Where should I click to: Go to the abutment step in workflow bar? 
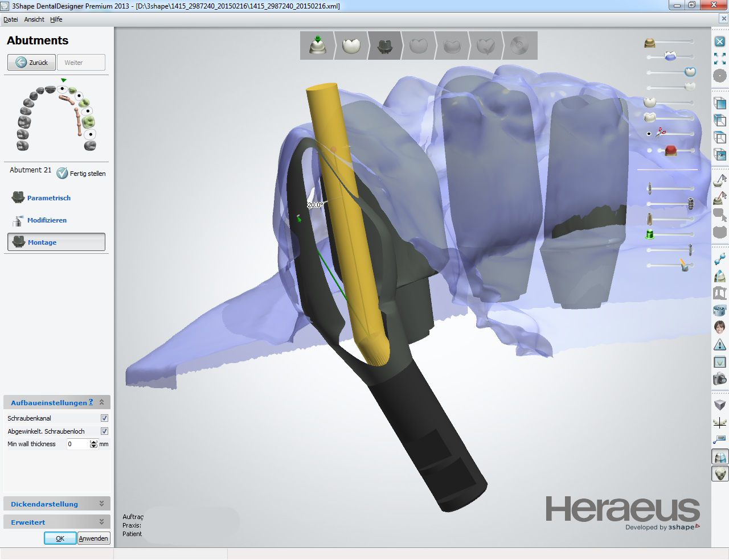point(384,46)
